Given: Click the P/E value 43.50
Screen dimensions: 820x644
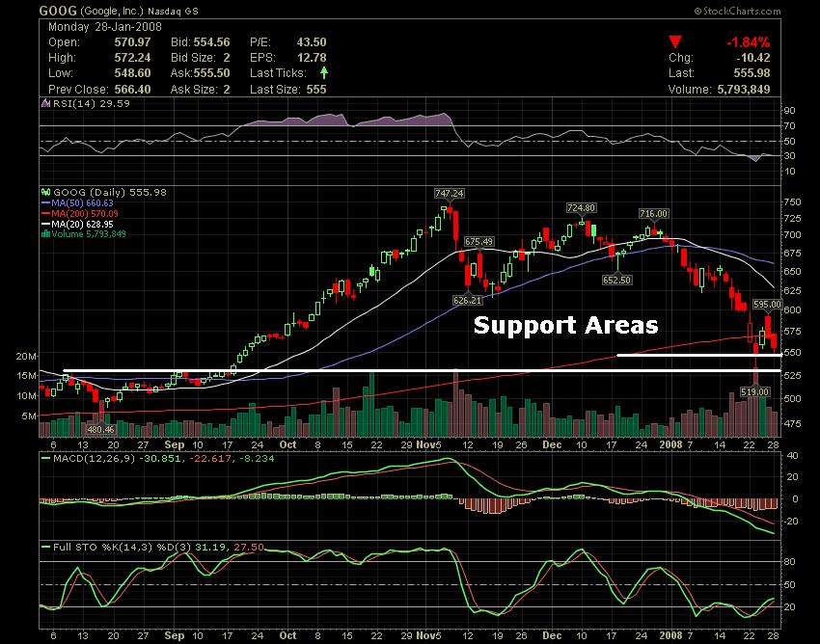Looking at the screenshot, I should click(x=312, y=42).
